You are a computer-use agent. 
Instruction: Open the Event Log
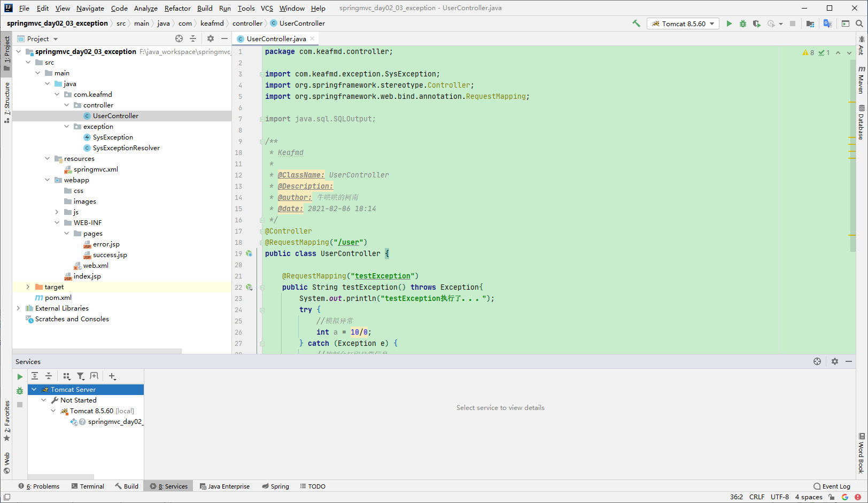click(x=832, y=486)
